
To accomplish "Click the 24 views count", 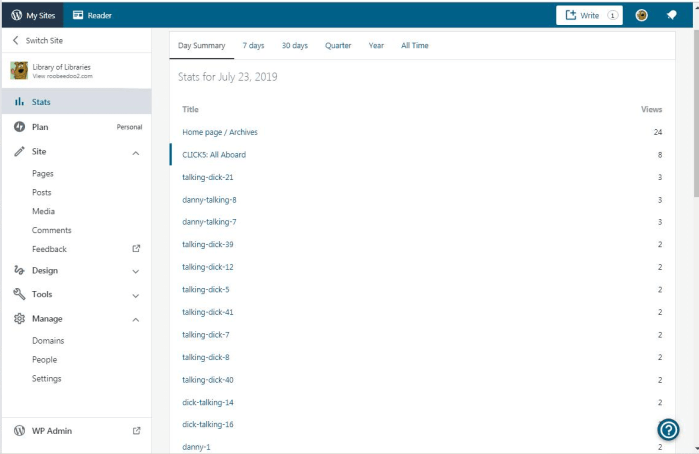I will pyautogui.click(x=658, y=132).
